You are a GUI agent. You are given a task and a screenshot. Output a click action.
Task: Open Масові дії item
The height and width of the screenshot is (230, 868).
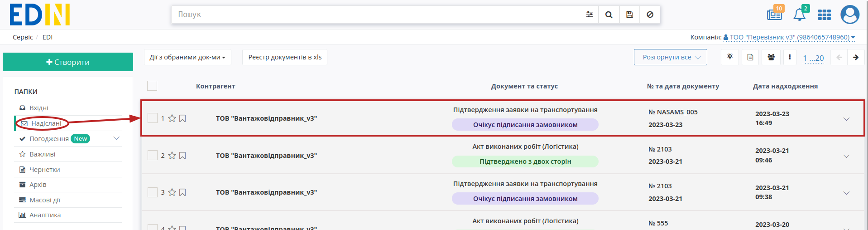point(45,200)
